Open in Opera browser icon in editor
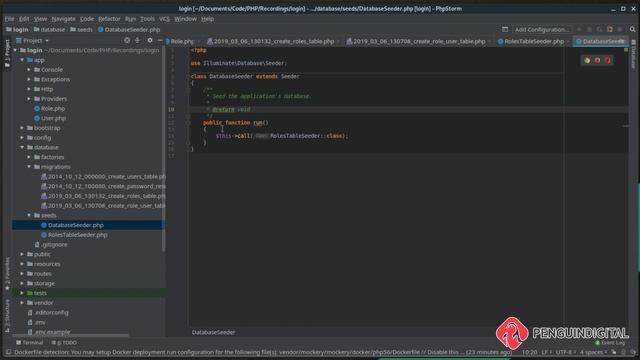640x360 pixels. (x=607, y=60)
